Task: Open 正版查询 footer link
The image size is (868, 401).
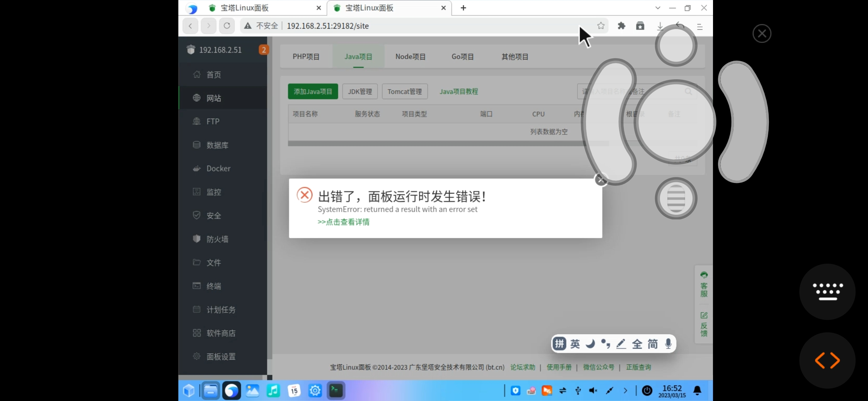Action: 638,367
